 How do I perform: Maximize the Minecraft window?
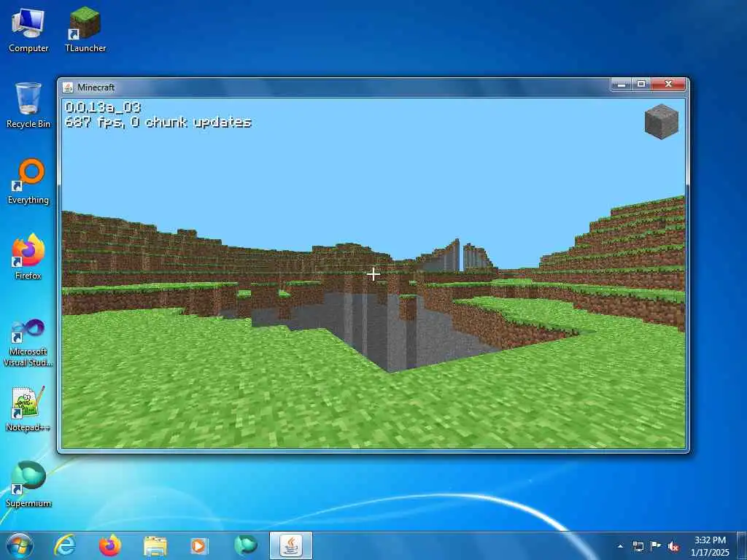641,85
